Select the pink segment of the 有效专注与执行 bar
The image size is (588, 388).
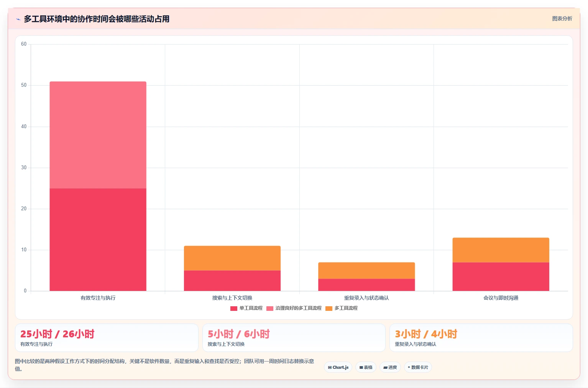(98, 135)
